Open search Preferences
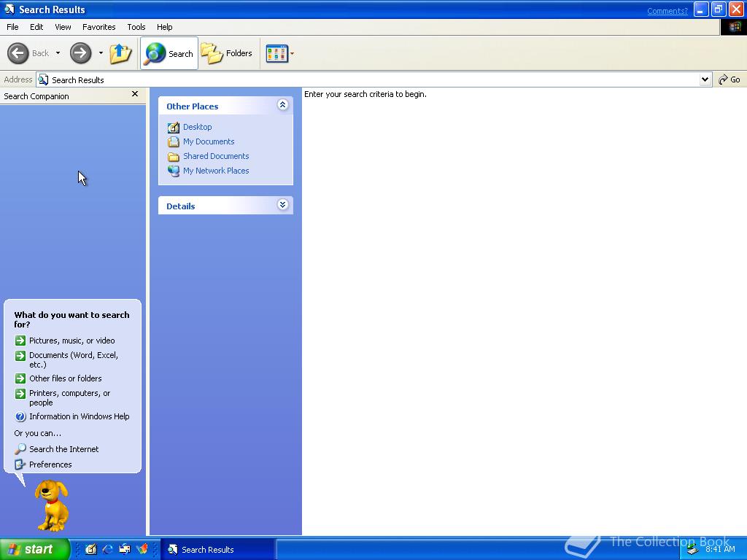Viewport: 747px width, 560px height. [50, 464]
